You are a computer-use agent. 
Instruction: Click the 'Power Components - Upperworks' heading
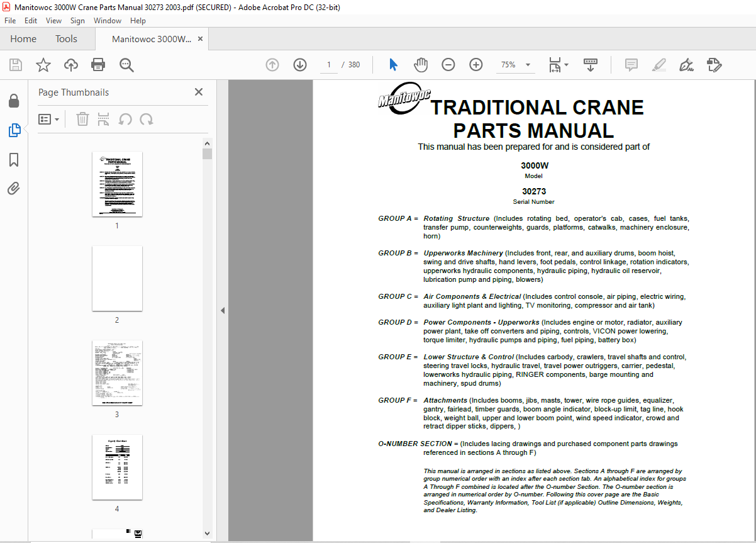coord(481,322)
